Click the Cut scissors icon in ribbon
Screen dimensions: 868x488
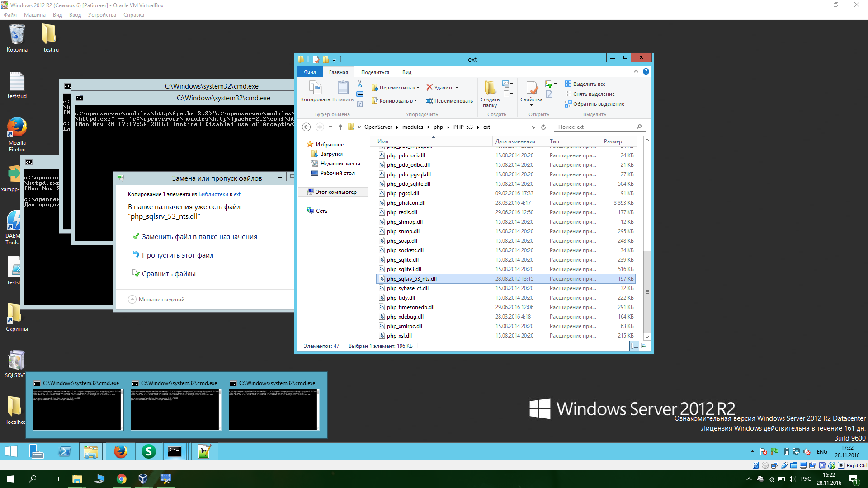pos(359,84)
